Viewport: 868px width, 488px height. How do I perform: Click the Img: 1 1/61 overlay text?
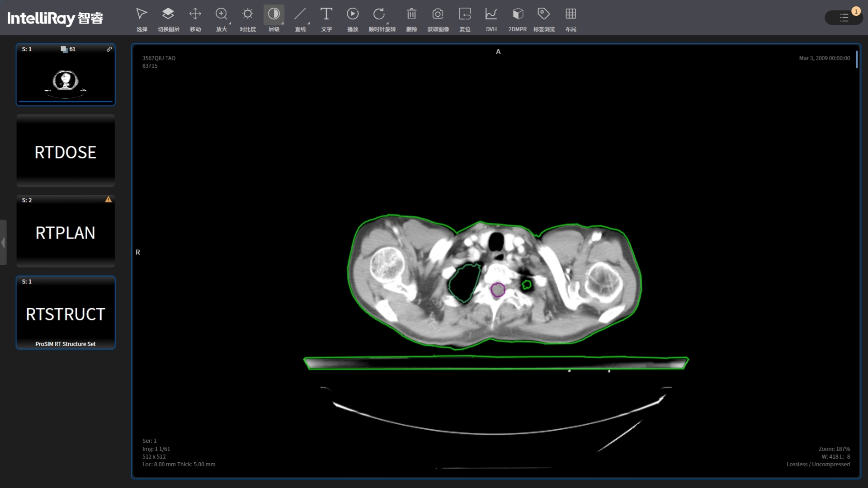point(156,449)
